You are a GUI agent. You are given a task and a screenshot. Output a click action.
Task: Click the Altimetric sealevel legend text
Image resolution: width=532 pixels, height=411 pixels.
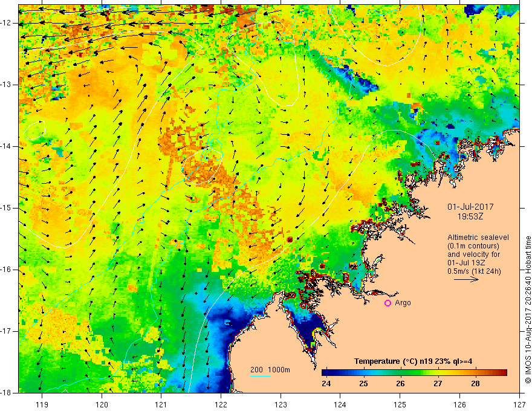[478, 238]
